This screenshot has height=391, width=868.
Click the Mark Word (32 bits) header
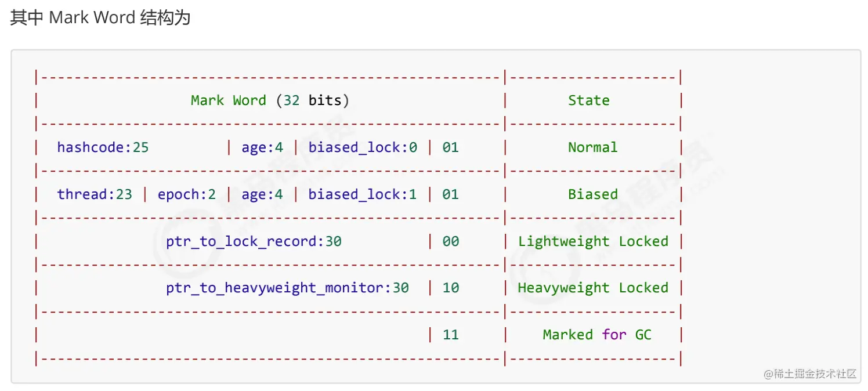(270, 100)
